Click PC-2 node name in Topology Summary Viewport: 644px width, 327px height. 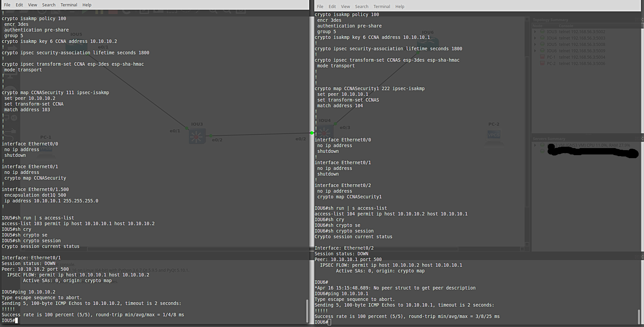(551, 64)
